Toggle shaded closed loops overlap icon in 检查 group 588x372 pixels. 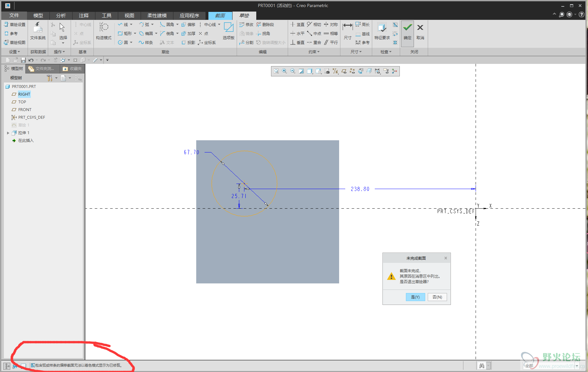pyautogui.click(x=395, y=25)
